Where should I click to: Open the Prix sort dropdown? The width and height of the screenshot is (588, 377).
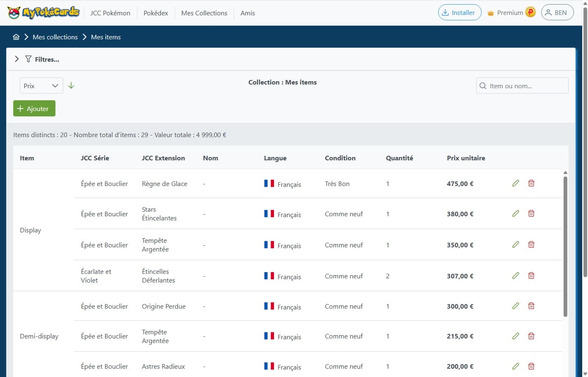coord(41,86)
